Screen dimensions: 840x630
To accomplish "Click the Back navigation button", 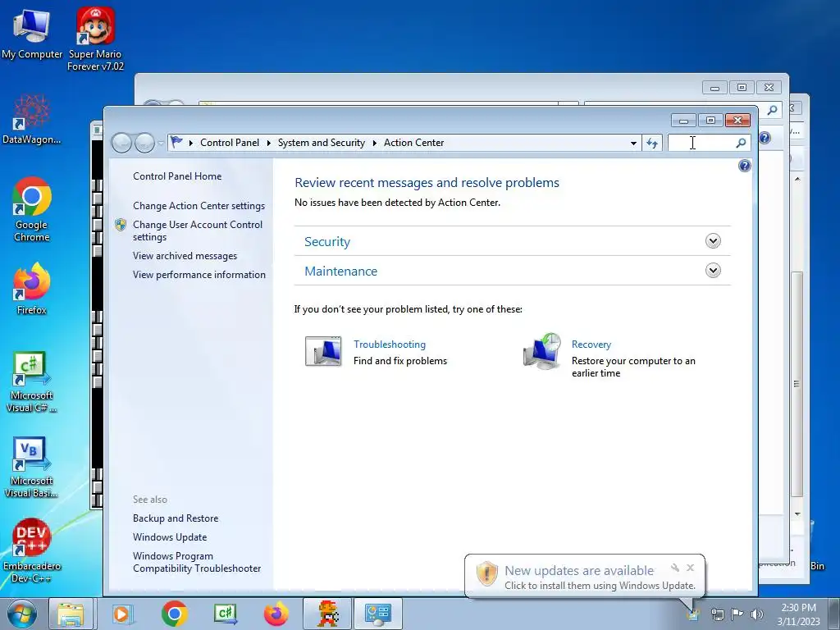I will pyautogui.click(x=121, y=143).
